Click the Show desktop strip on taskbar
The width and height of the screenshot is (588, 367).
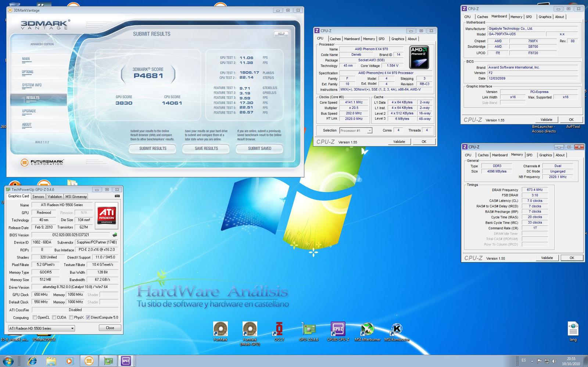tap(585, 361)
